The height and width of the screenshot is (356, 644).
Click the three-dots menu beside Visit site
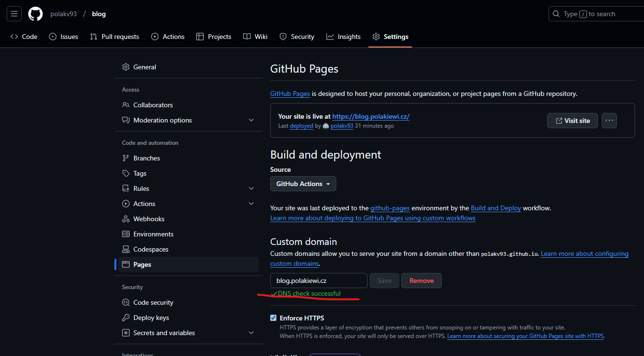pyautogui.click(x=609, y=121)
